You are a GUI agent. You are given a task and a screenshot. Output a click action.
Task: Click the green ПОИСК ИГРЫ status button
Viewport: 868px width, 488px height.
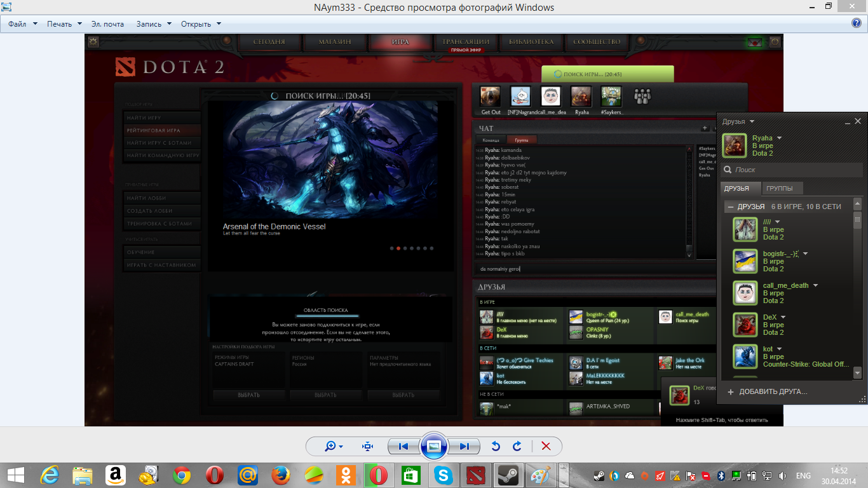pos(607,74)
